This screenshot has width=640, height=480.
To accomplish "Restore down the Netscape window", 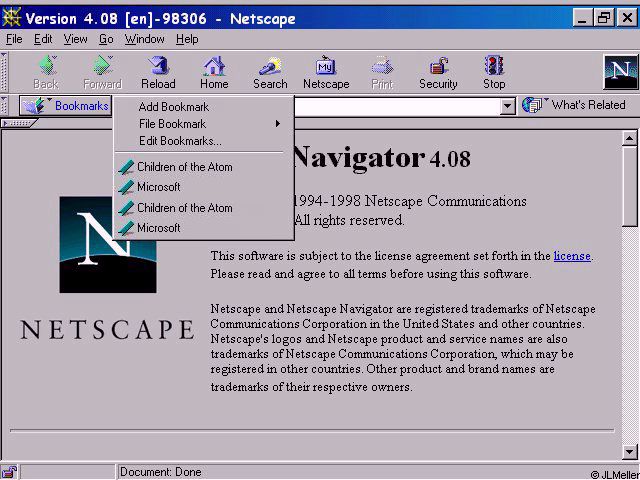I will (604, 18).
